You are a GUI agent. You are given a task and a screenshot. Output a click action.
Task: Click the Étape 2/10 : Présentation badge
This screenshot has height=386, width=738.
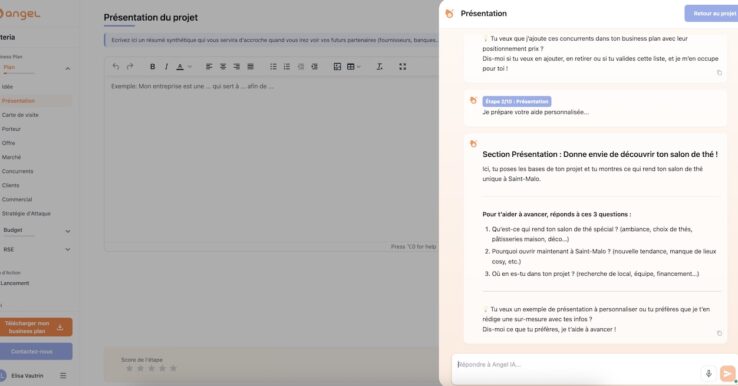pyautogui.click(x=517, y=101)
